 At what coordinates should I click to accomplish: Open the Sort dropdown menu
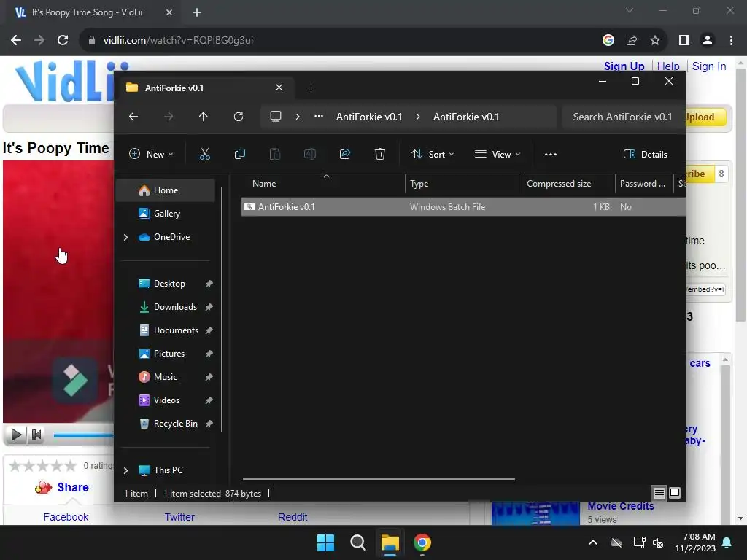[x=433, y=155]
